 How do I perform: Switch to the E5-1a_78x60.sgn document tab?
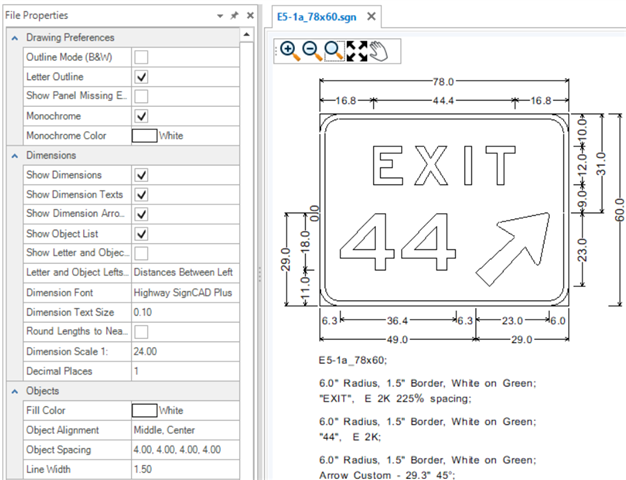[315, 17]
